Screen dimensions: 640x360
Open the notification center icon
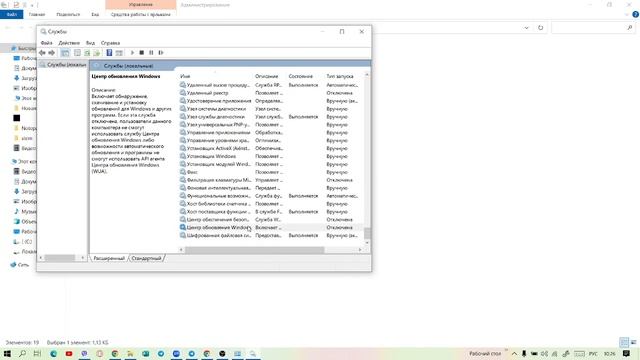[x=627, y=353]
